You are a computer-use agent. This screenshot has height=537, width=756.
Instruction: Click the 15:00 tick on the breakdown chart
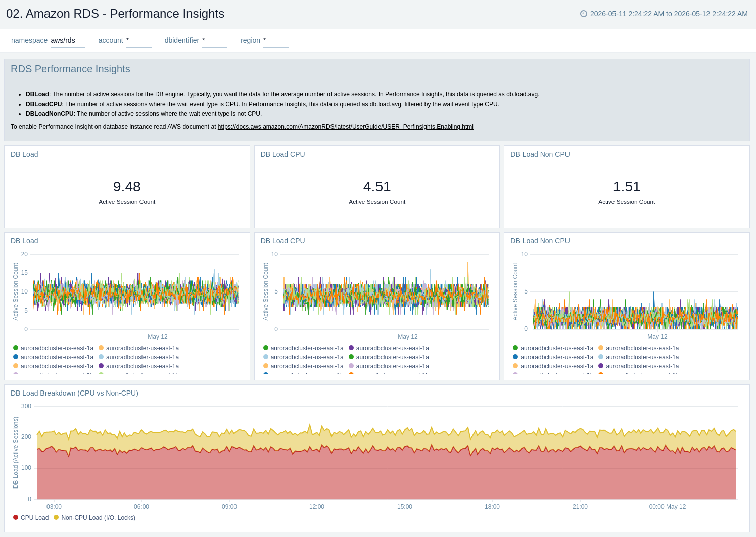[x=405, y=507]
